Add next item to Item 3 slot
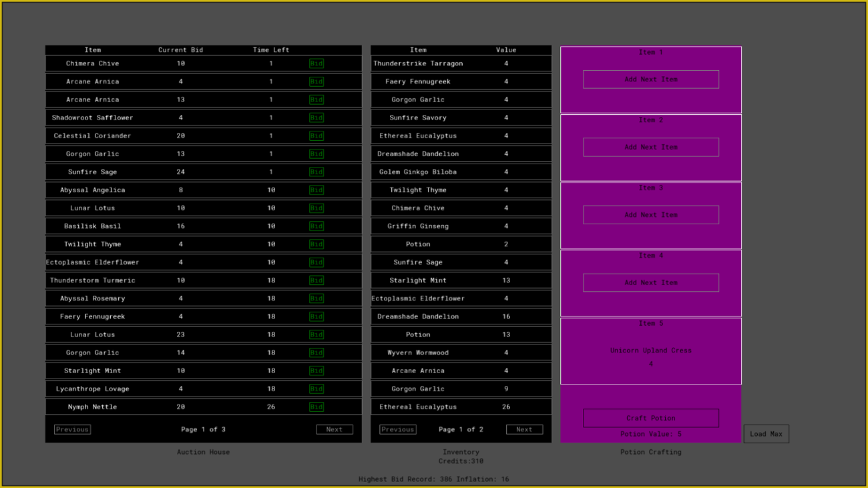This screenshot has width=868, height=488. point(651,215)
